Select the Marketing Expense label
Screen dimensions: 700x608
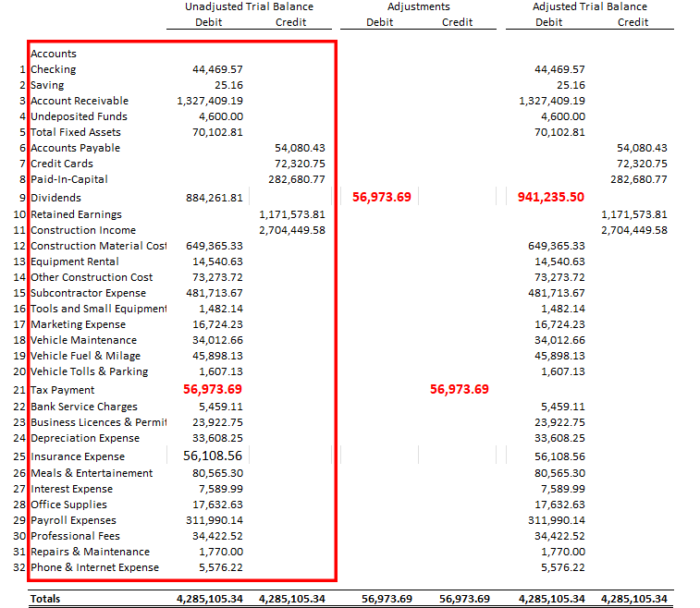tap(78, 324)
